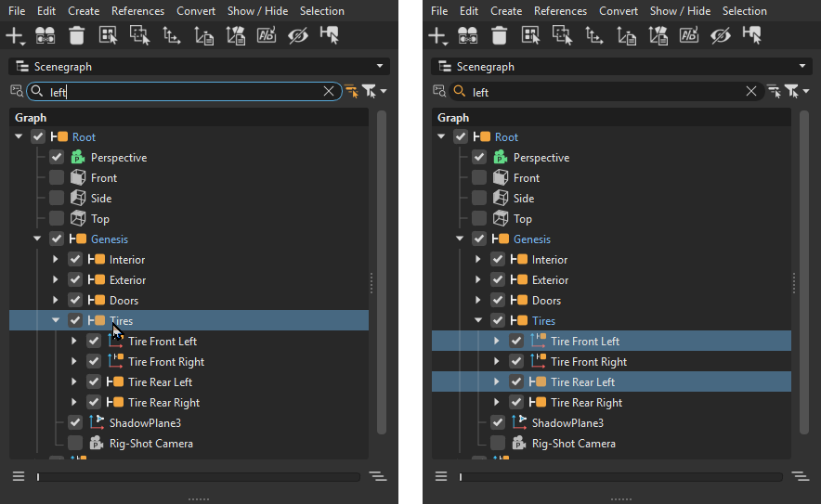Viewport: 821px width, 504px height.
Task: Open the Selection menu in right panel
Action: tap(745, 11)
